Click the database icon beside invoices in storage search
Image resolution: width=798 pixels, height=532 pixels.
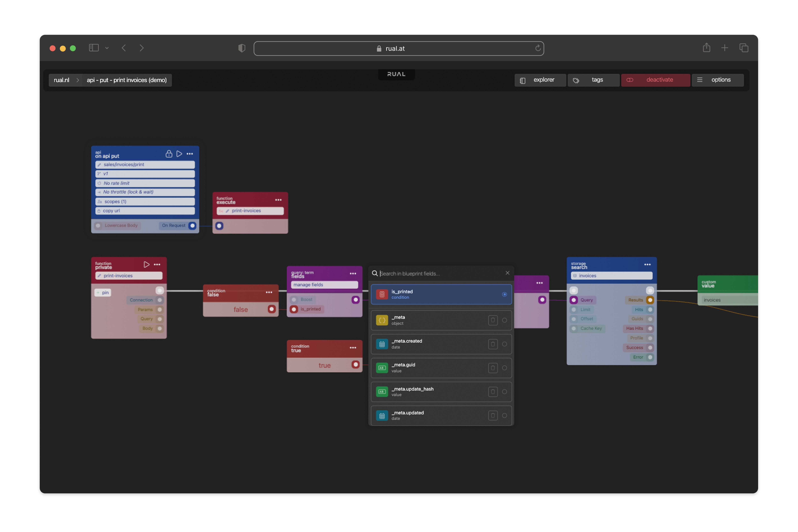pos(575,275)
